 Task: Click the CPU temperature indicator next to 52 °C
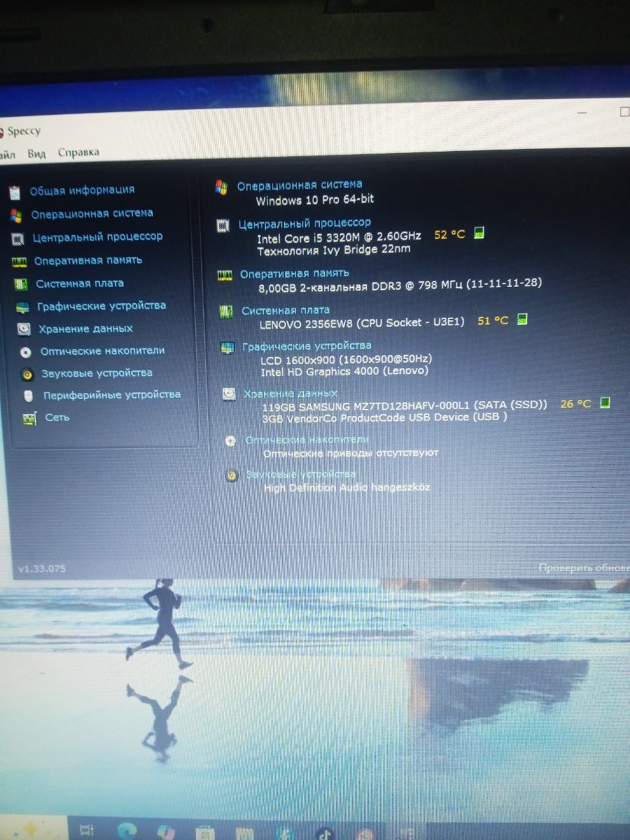(479, 233)
